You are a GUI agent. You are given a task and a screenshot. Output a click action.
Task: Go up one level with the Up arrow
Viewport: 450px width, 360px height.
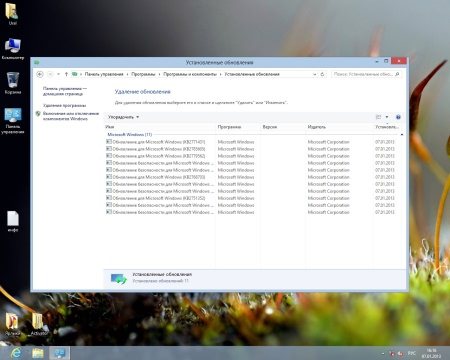tap(66, 74)
